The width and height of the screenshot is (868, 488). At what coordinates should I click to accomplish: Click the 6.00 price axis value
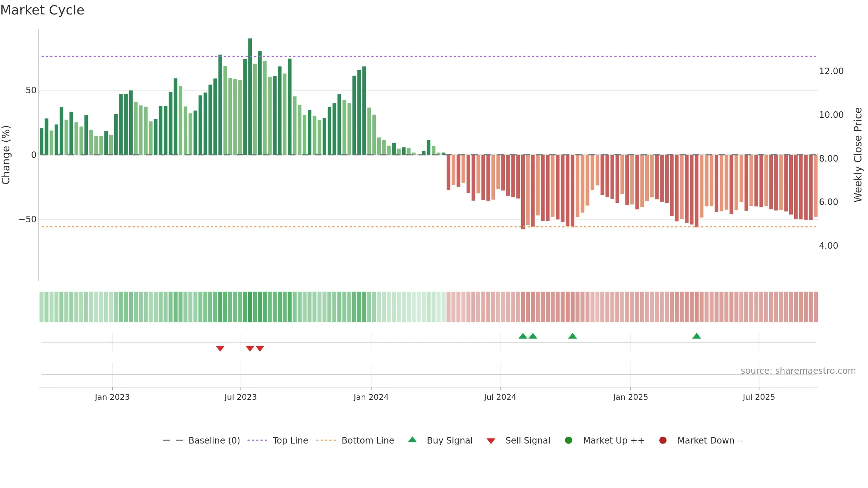pyautogui.click(x=828, y=202)
